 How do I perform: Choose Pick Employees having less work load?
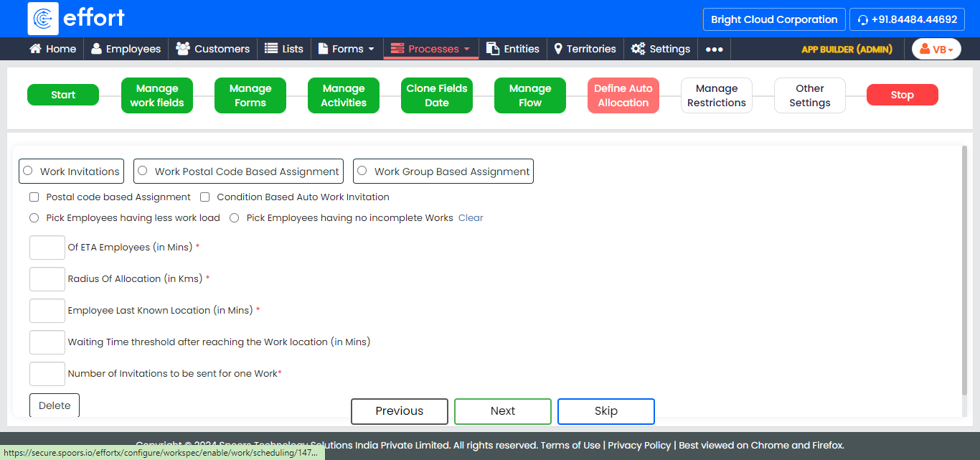click(x=34, y=217)
